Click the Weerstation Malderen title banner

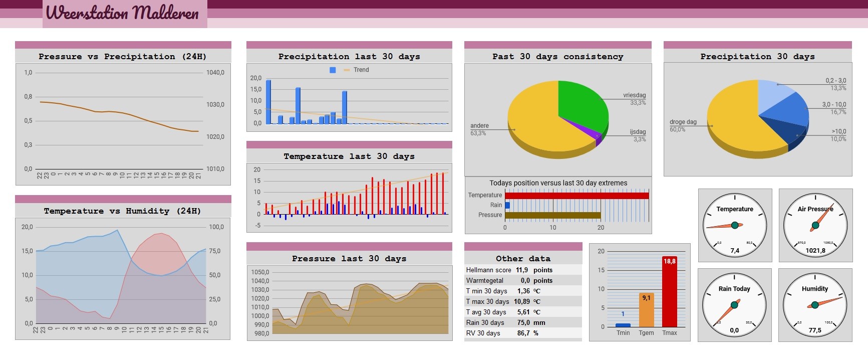(125, 14)
